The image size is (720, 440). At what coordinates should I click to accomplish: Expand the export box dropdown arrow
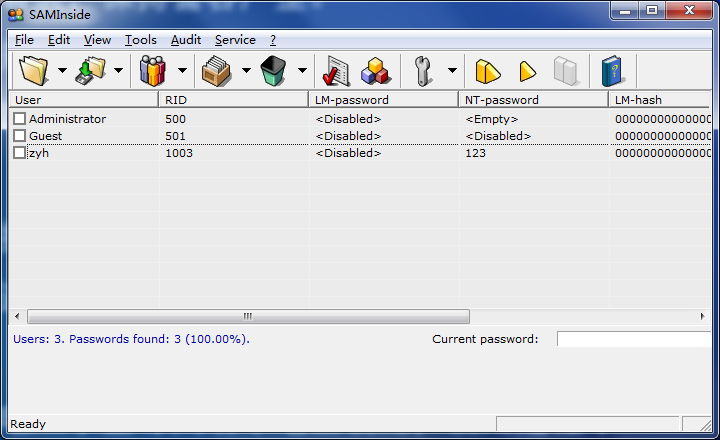click(x=246, y=70)
